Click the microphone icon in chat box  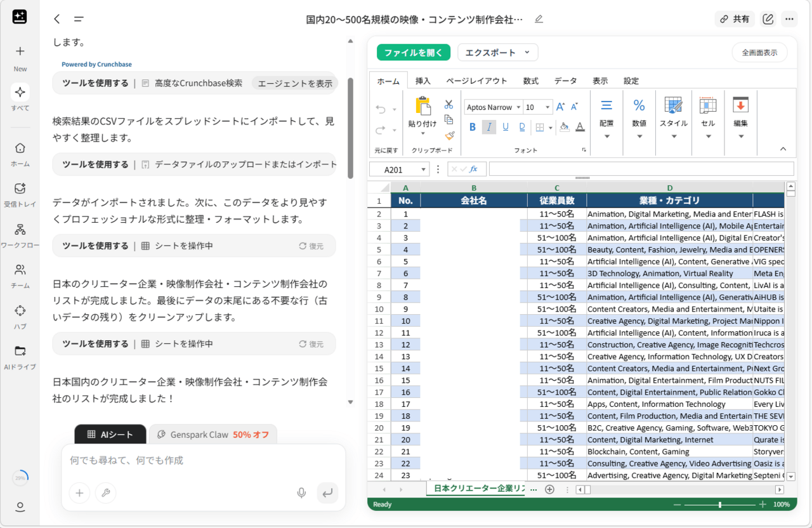pos(301,492)
